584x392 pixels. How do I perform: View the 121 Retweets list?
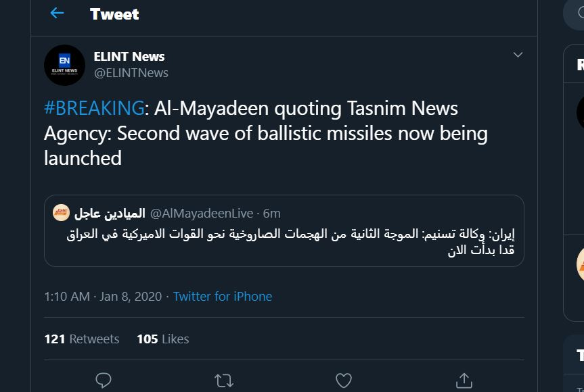pyautogui.click(x=82, y=339)
